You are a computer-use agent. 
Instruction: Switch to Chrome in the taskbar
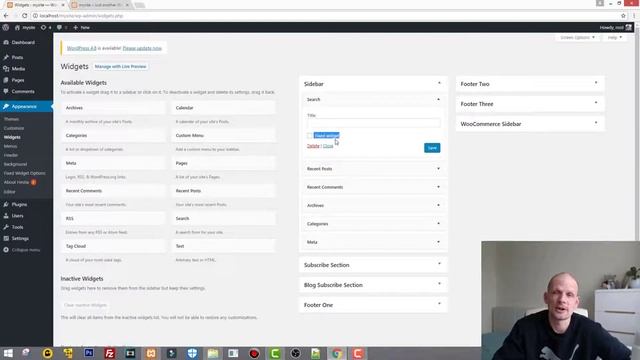point(337,353)
